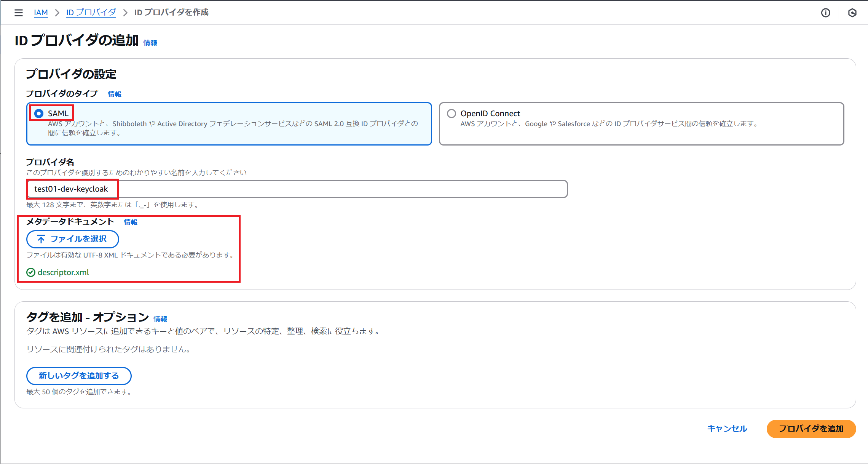The width and height of the screenshot is (868, 464).
Task: Open 情報 link beside プロバイダのタイプ
Action: tap(114, 94)
